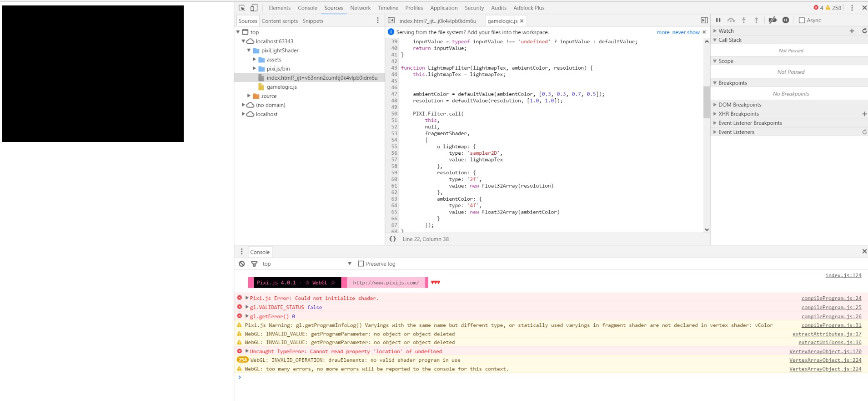The height and width of the screenshot is (401, 868).
Task: Expand the pixi.js/bin folder
Action: point(254,68)
